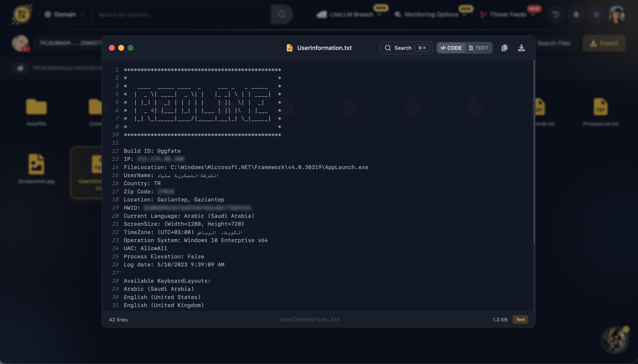Click the Search Files field in background
The height and width of the screenshot is (364, 638).
(554, 43)
